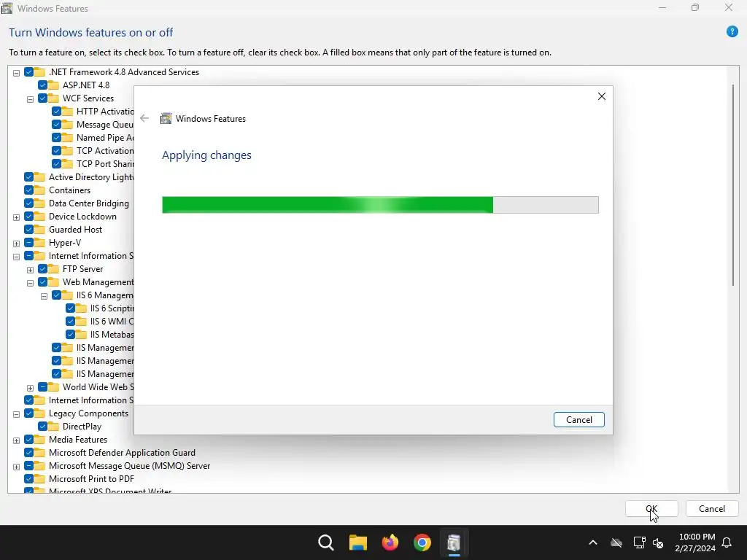The image size is (747, 560).
Task: Toggle the Microsoft Defender Application Guard checkbox
Action: pyautogui.click(x=28, y=452)
